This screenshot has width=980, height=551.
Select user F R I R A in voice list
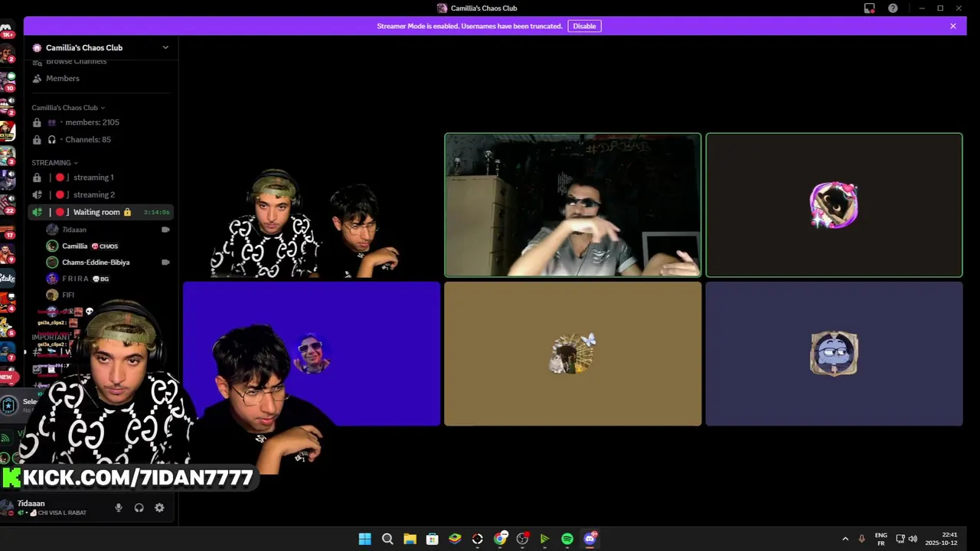tap(76, 279)
